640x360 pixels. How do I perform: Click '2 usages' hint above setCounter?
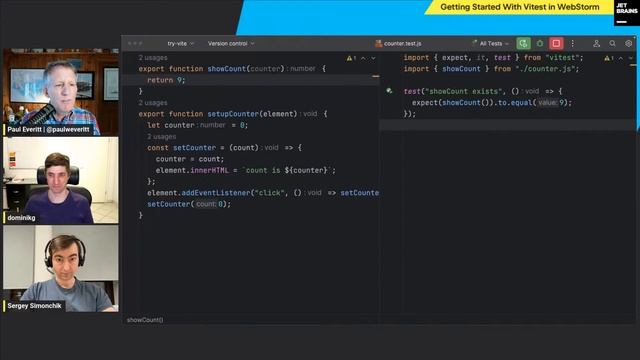[161, 137]
